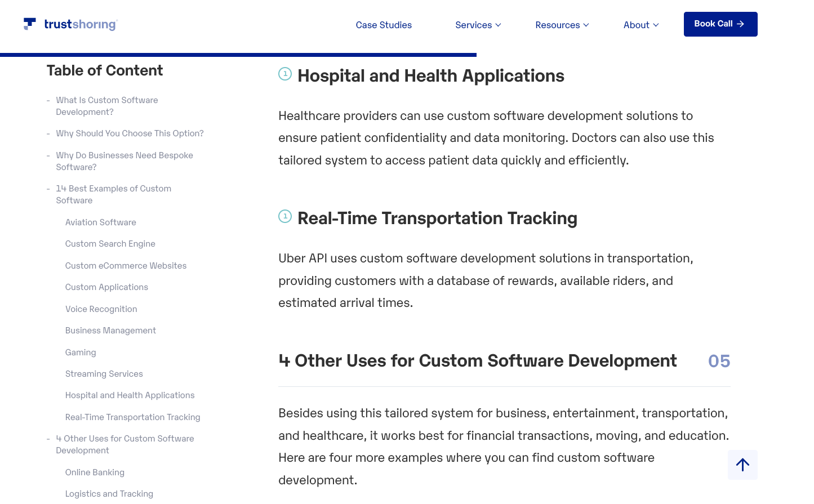Jump to Why Should You Choose This Option?
Viewport: 814px width, 504px height.
[130, 133]
